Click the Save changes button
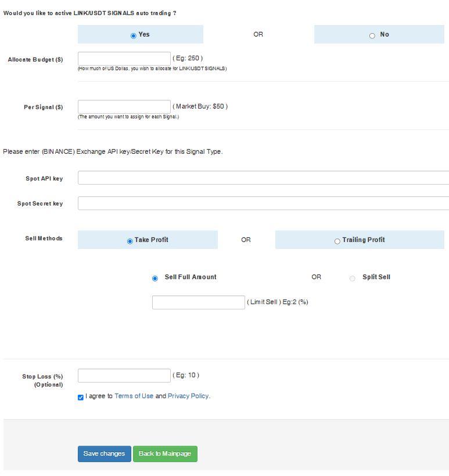Screen dimensions: 449x476 click(104, 454)
